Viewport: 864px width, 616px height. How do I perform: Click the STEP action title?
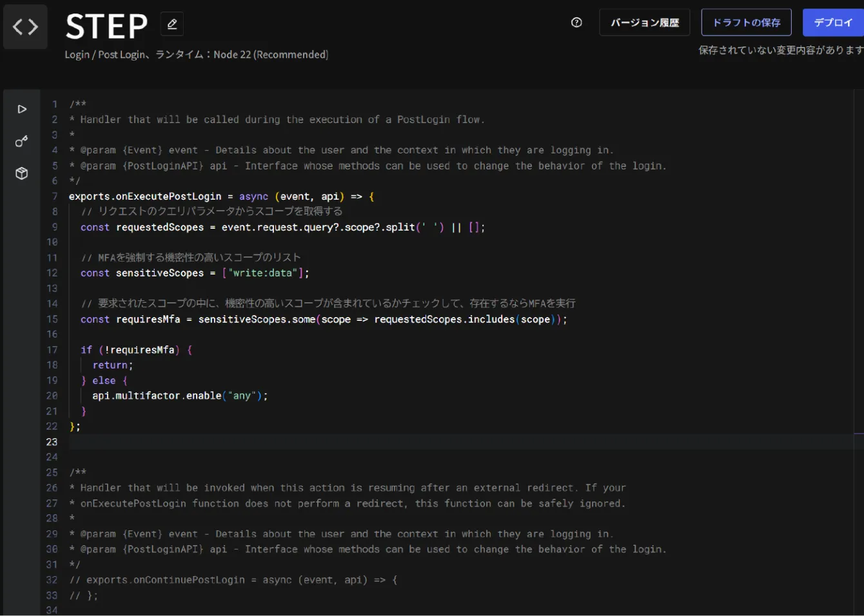coord(106,26)
